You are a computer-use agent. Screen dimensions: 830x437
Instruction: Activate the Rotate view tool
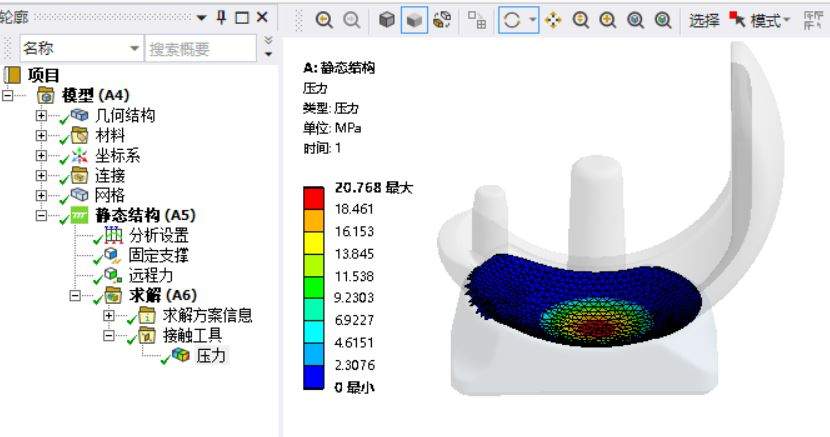pos(512,20)
